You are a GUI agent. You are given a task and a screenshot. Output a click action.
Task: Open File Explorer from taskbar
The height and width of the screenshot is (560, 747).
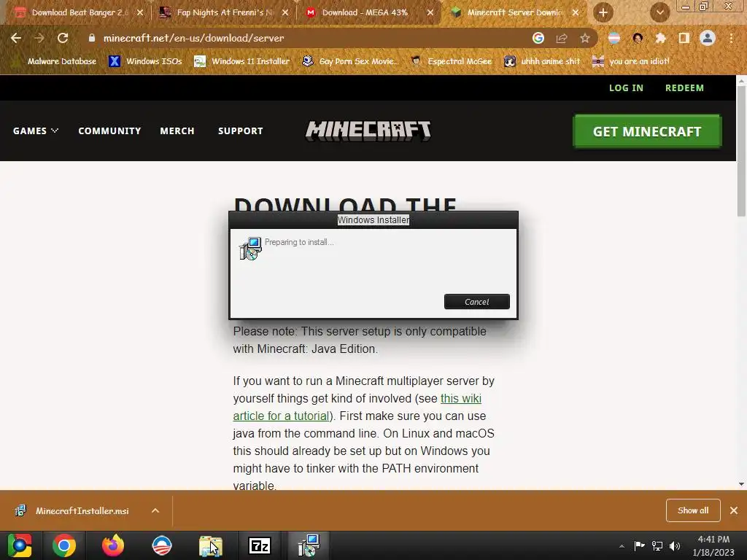click(211, 545)
